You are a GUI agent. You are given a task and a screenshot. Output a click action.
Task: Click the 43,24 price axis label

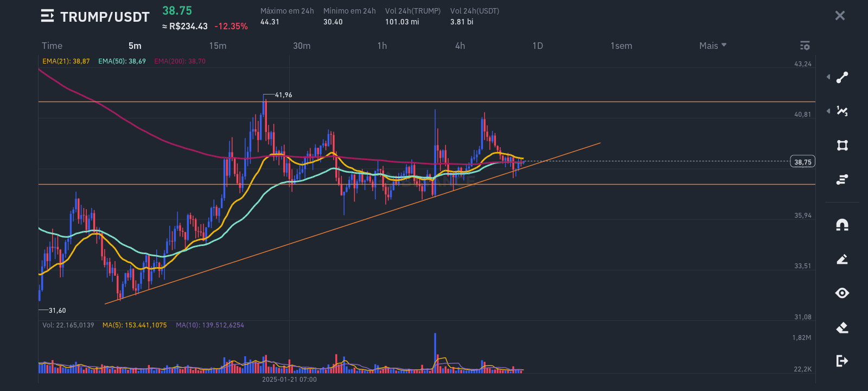803,64
